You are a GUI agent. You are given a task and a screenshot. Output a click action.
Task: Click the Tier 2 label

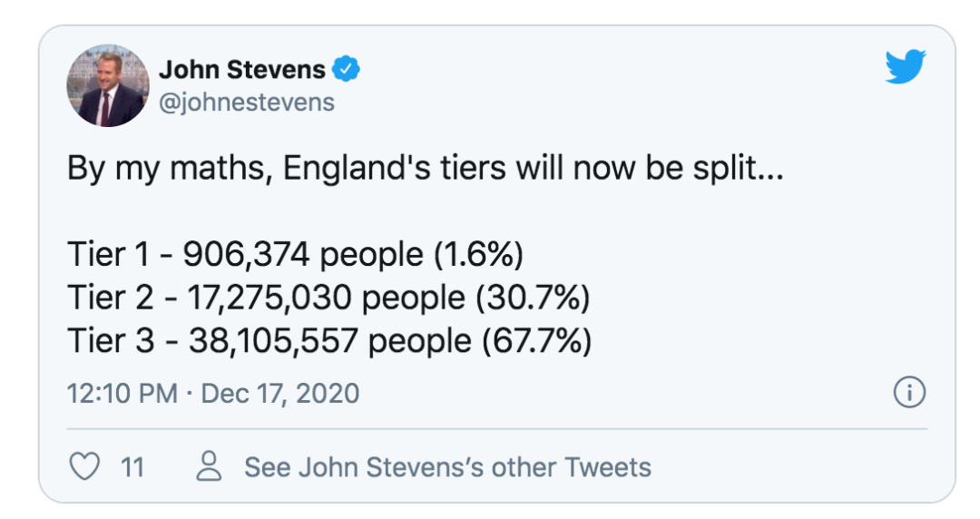coord(113,298)
